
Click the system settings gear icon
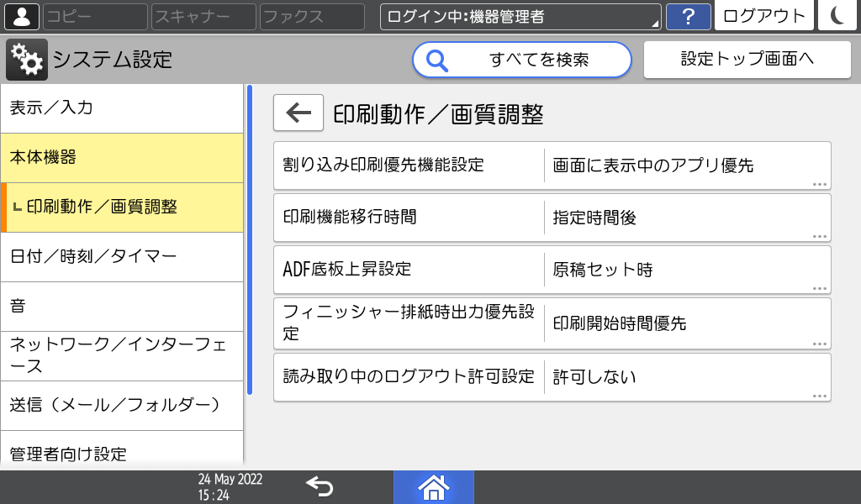pyautogui.click(x=25, y=59)
